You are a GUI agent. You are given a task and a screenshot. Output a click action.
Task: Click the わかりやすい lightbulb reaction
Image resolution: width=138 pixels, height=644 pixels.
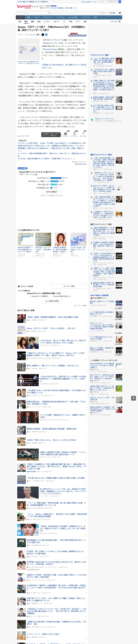74,134
